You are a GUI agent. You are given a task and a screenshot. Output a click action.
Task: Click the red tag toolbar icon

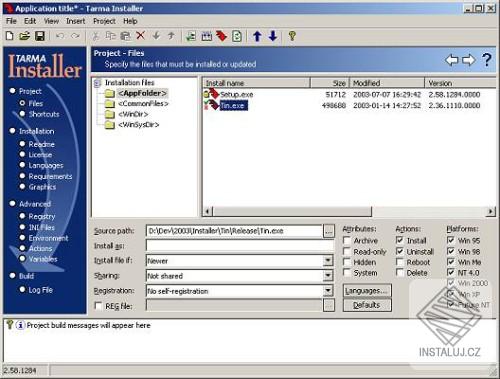222,36
